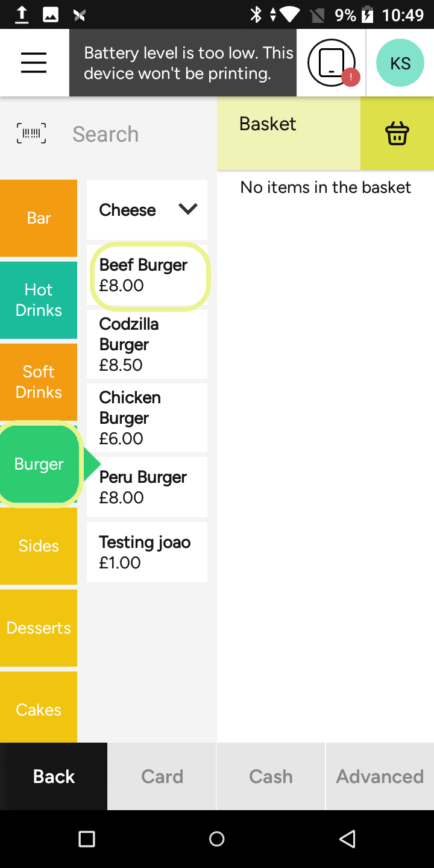Image resolution: width=434 pixels, height=868 pixels.
Task: Add Beef Burger to basket
Action: click(150, 277)
